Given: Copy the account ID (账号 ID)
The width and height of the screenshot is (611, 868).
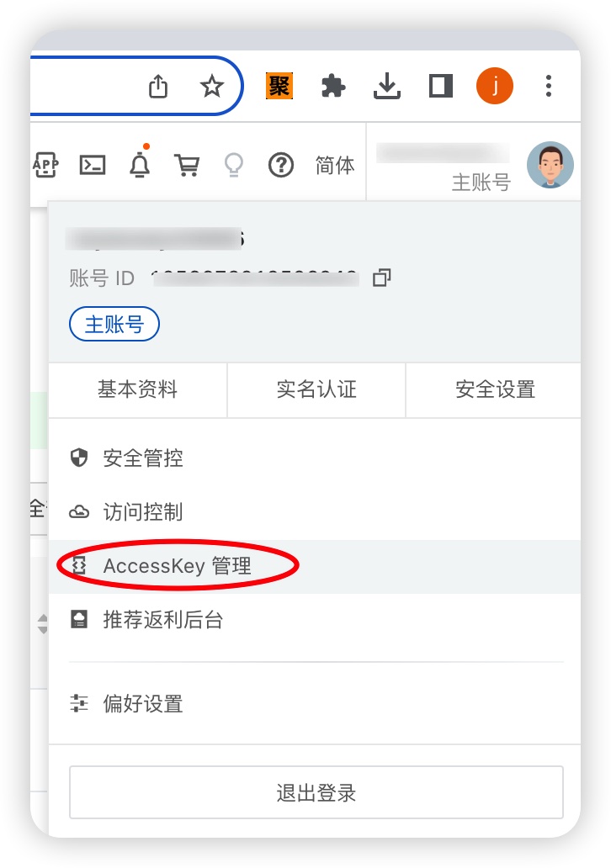Looking at the screenshot, I should [382, 278].
